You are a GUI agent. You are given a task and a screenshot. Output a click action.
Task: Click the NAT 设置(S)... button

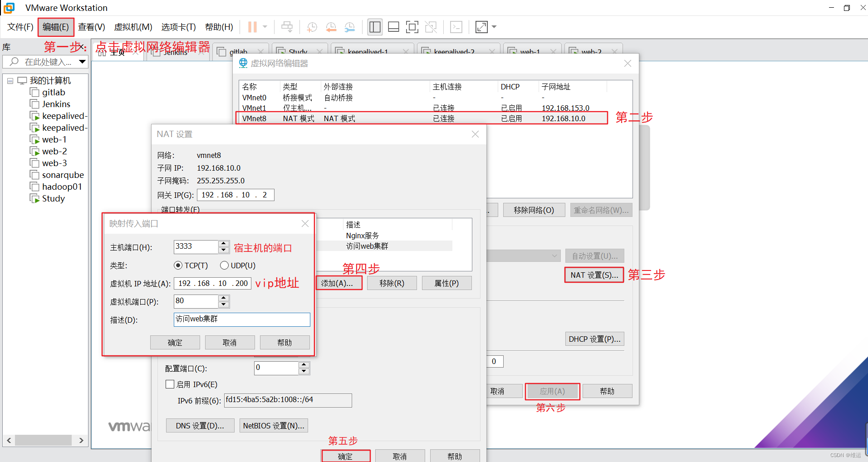pyautogui.click(x=594, y=275)
